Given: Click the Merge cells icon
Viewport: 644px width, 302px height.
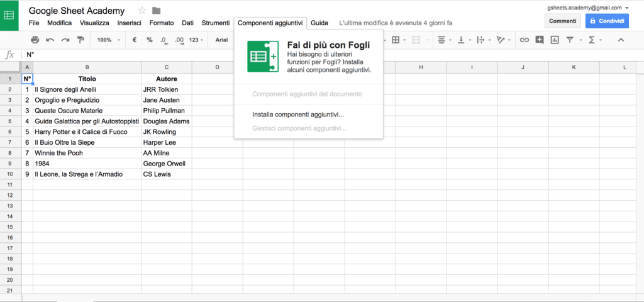Looking at the screenshot, I should coord(416,40).
